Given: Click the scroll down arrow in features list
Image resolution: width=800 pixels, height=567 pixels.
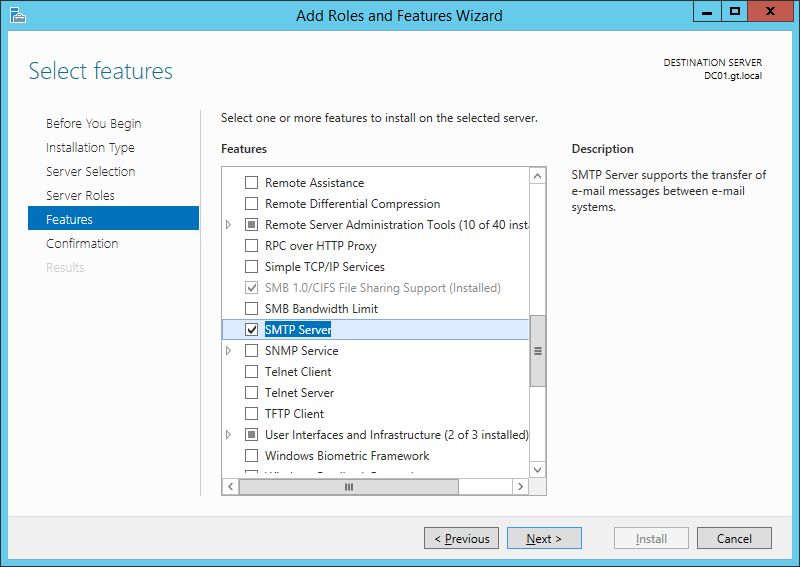Looking at the screenshot, I should pos(537,470).
